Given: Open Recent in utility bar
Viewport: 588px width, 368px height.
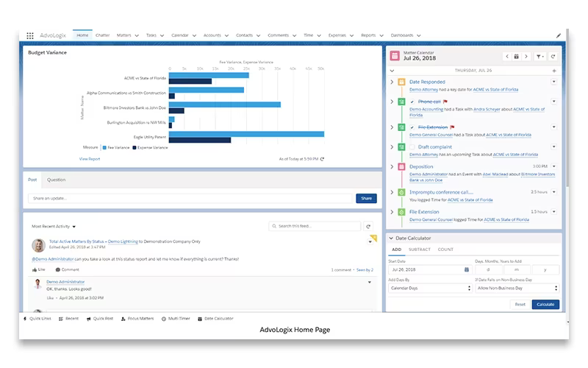Looking at the screenshot, I should coord(68,319).
